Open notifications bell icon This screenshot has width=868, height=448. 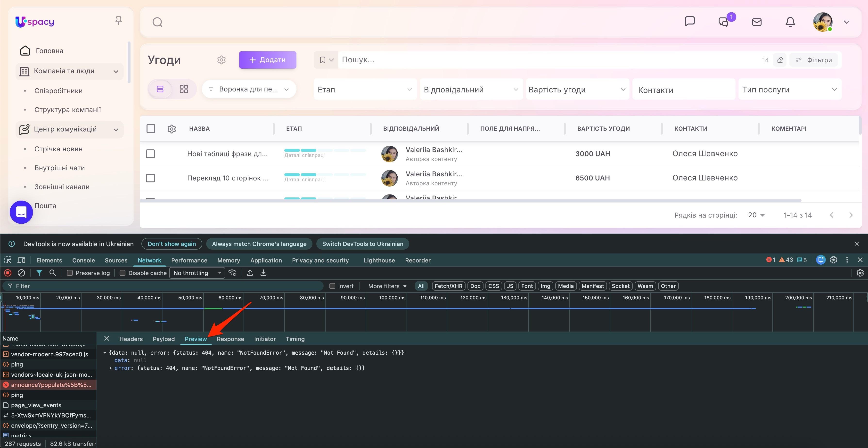[790, 22]
